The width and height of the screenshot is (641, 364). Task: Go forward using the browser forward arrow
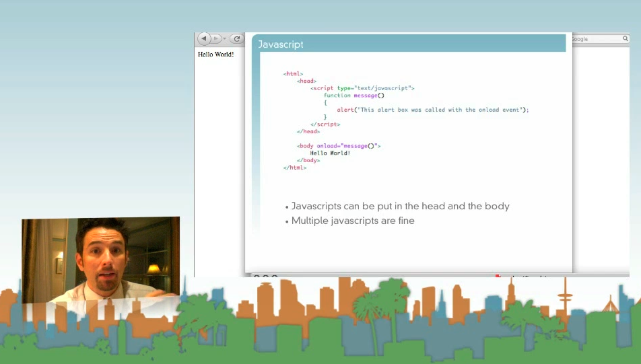click(215, 39)
